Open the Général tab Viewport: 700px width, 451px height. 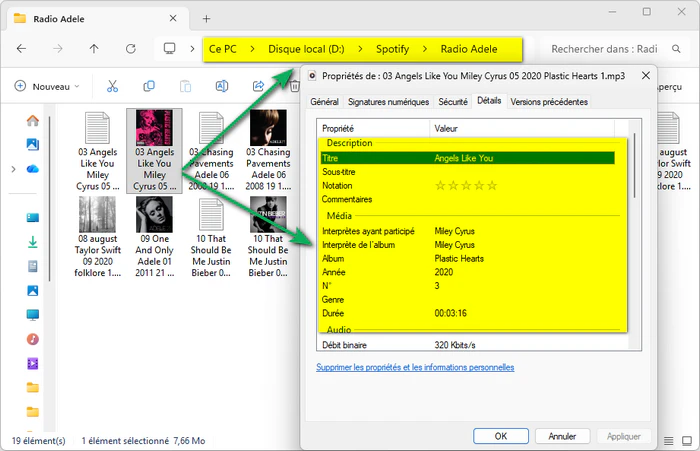[x=325, y=102]
